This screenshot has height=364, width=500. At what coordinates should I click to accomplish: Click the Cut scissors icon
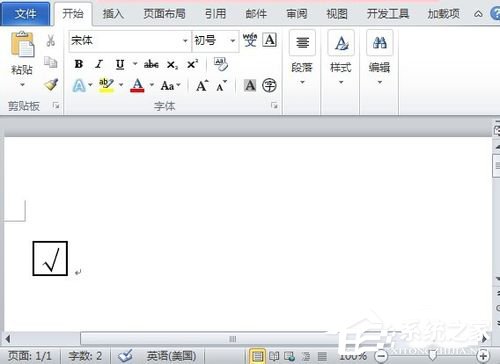click(51, 41)
